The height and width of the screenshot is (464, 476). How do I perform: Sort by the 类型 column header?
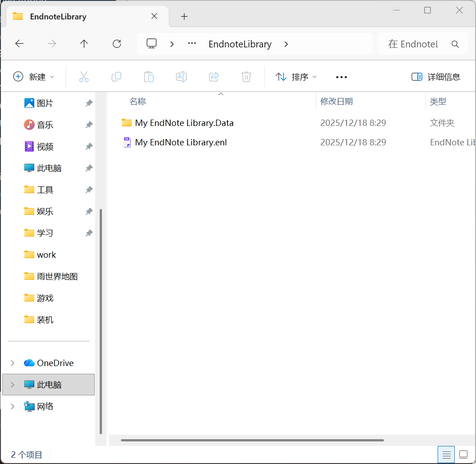tap(438, 102)
